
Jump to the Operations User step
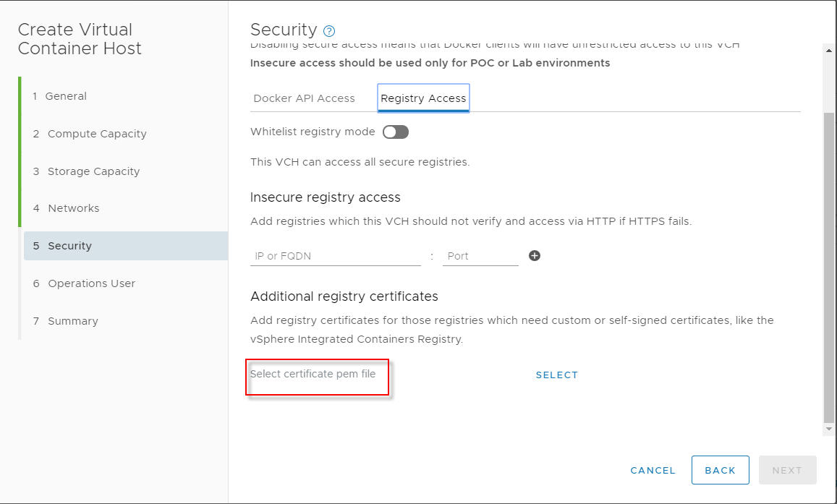pos(90,283)
